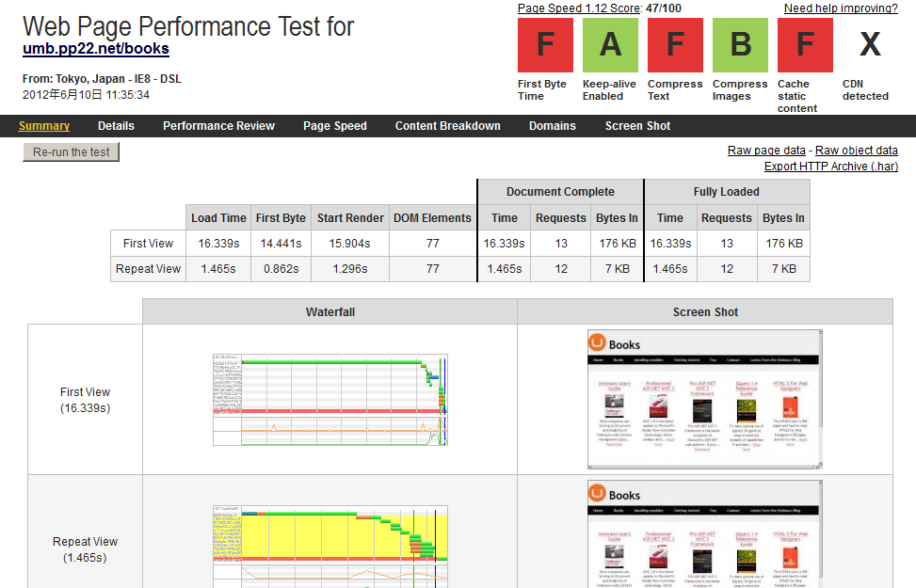Viewport: 916px width, 588px height.
Task: Click the X CDN detected grade
Action: click(870, 45)
